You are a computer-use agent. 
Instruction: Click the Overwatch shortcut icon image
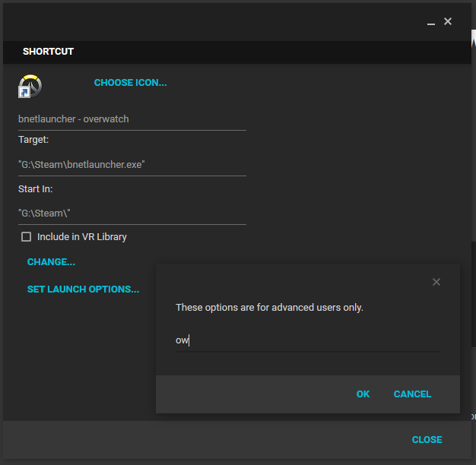(30, 86)
